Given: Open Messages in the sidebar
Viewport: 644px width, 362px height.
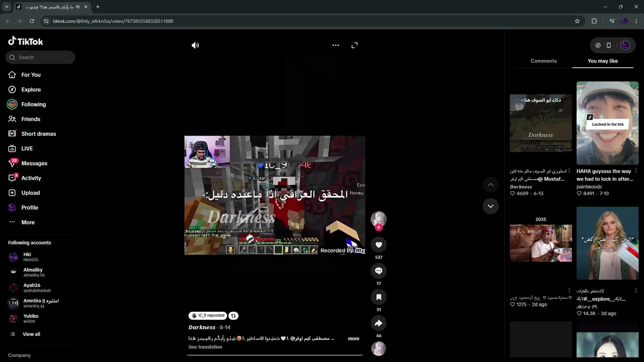Looking at the screenshot, I should pos(34,163).
